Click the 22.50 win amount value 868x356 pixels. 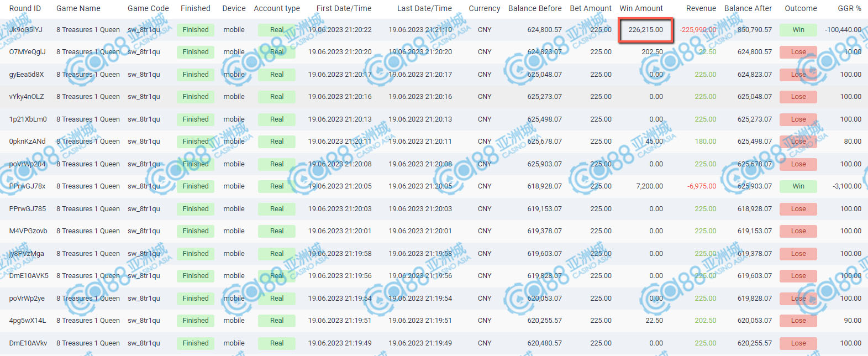click(654, 321)
